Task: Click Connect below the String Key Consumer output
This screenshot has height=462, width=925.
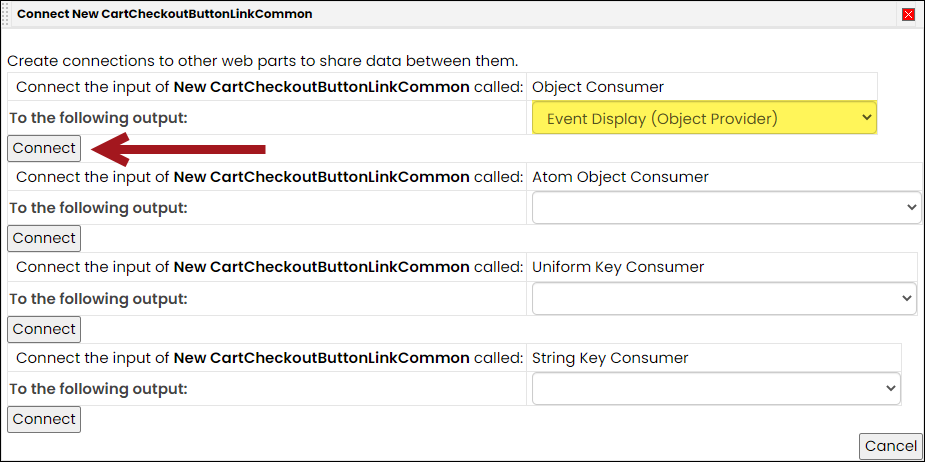Action: click(x=44, y=420)
